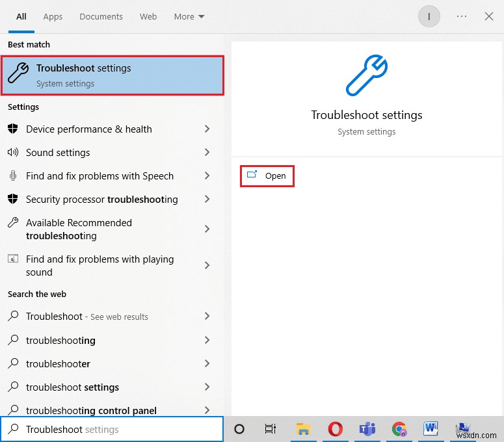Click the taskbar search text field
This screenshot has width=504, height=442.
coord(112,429)
